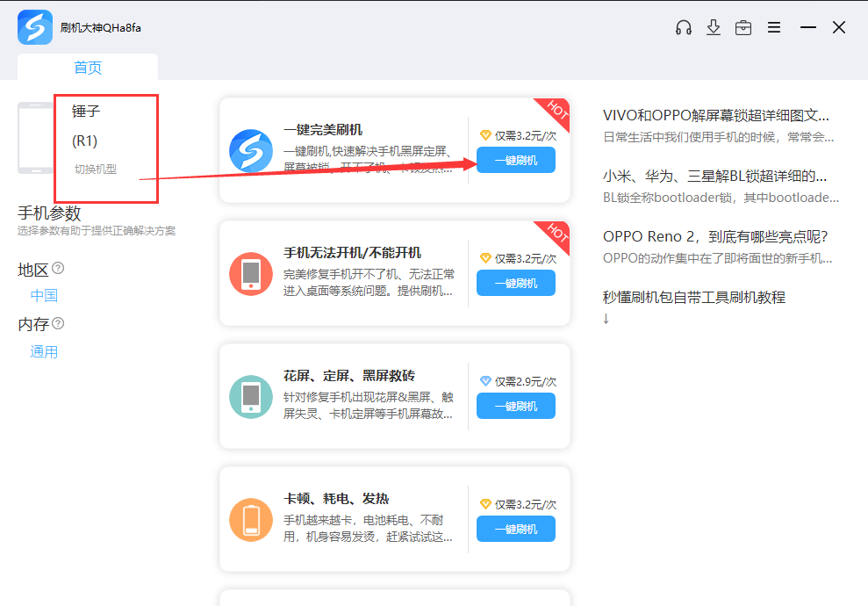Click the 一键完美刷机 blue logo icon
The height and width of the screenshot is (606, 868).
251,151
